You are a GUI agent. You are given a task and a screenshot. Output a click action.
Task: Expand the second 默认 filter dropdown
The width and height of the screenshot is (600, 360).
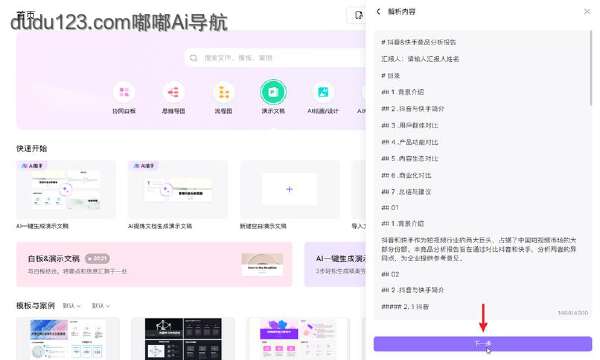point(101,306)
